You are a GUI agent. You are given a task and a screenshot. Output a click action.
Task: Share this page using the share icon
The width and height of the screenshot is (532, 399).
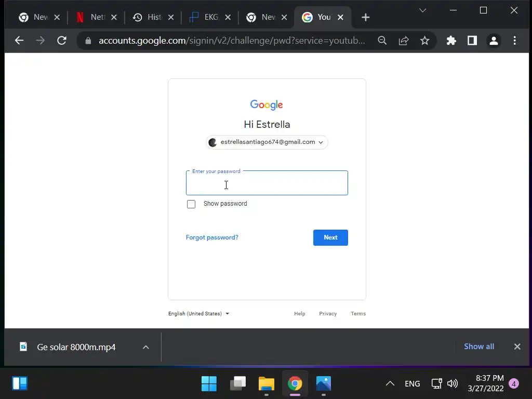pos(403,41)
